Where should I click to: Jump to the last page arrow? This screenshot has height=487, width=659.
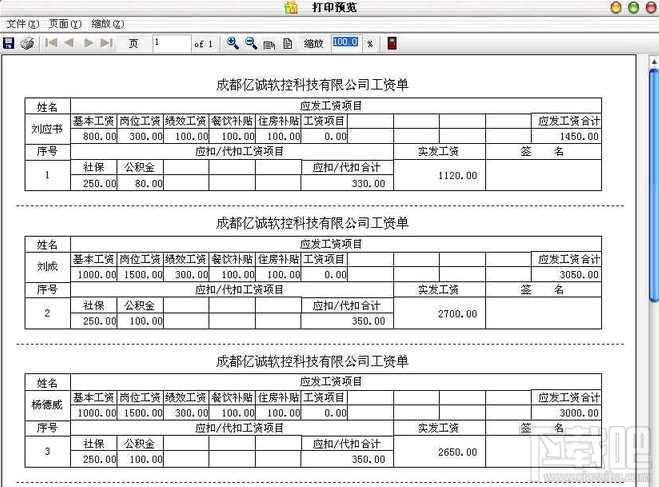[107, 44]
